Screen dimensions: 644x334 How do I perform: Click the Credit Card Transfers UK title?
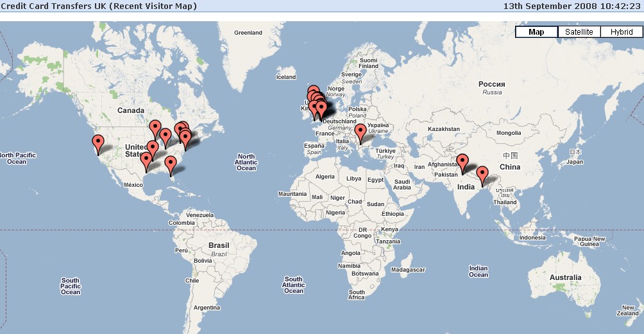pos(99,6)
